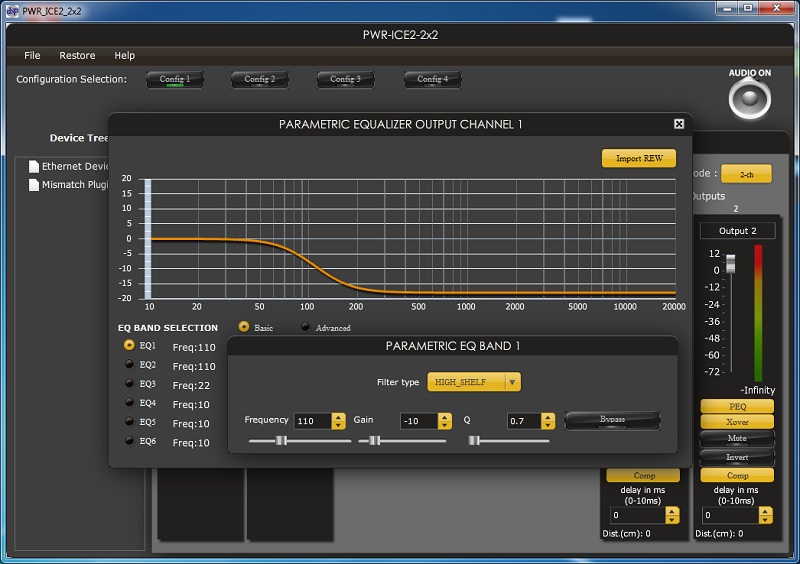Click the Gain slider handle

pyautogui.click(x=374, y=440)
